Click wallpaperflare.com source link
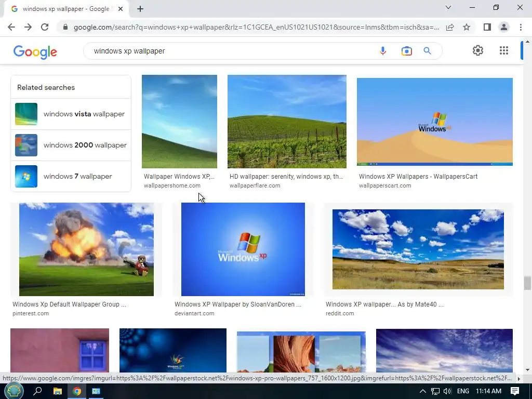The image size is (532, 399). coord(255,185)
